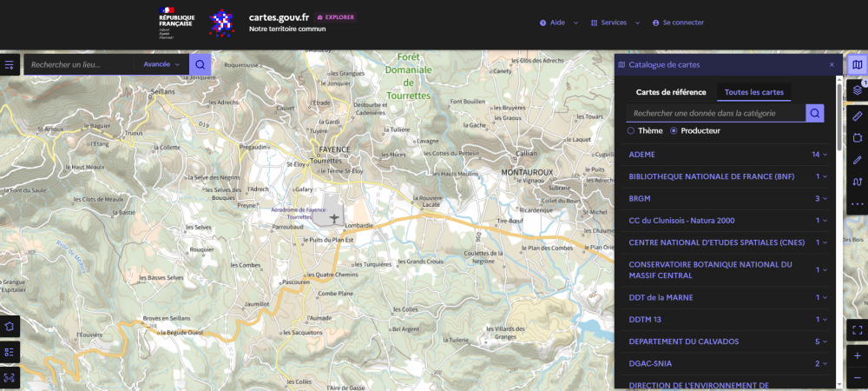Select the Thème radio button

point(630,130)
